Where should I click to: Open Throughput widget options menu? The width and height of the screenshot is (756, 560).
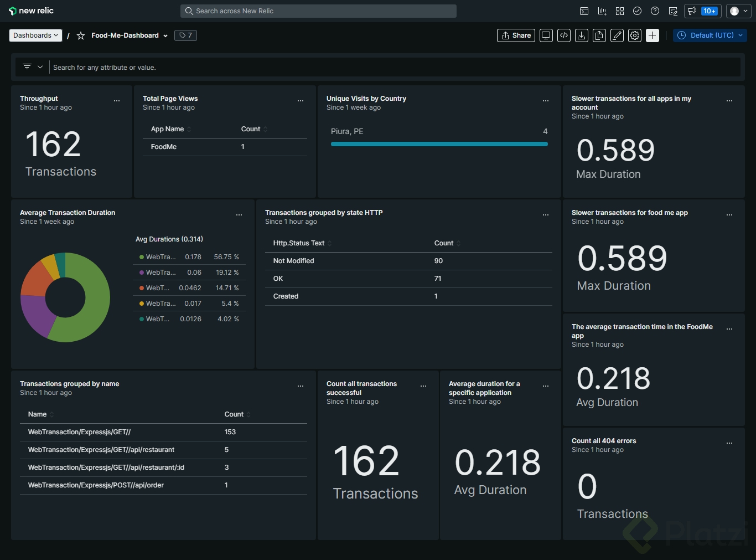(117, 101)
